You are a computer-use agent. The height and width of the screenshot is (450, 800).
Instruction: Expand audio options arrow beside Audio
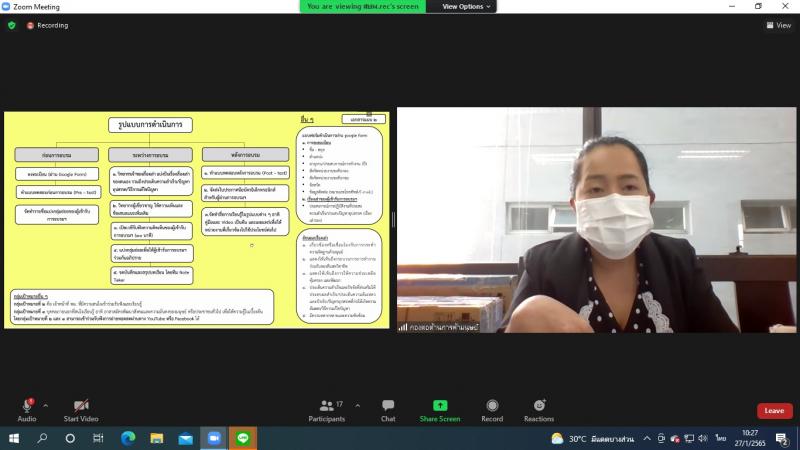pos(45,406)
